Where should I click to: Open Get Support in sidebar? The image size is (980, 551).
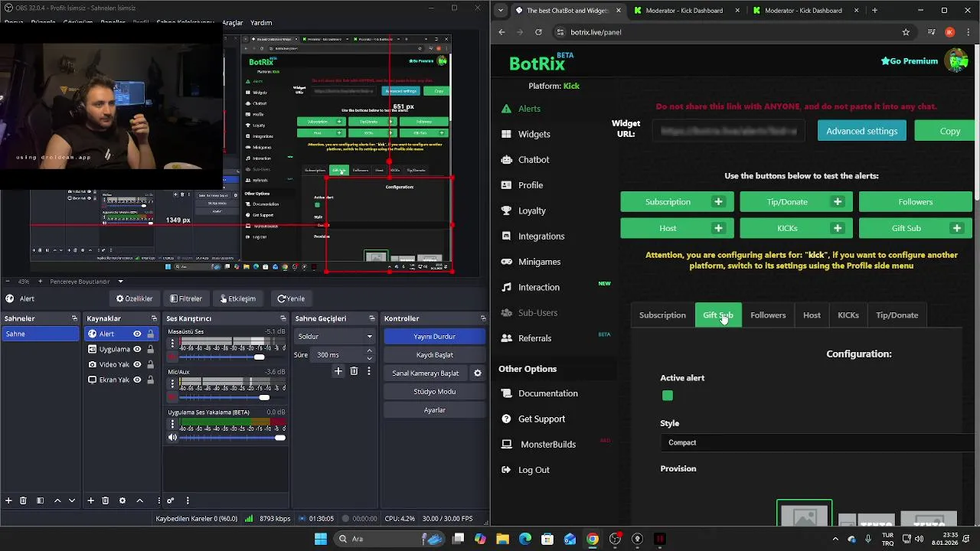coord(541,419)
